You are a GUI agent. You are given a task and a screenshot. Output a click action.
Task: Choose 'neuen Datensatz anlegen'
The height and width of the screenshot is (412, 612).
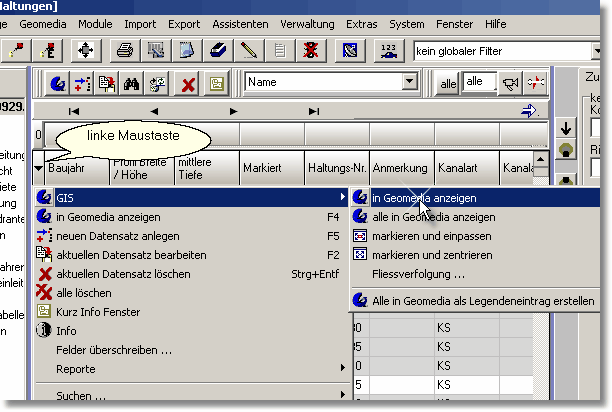[191, 236]
